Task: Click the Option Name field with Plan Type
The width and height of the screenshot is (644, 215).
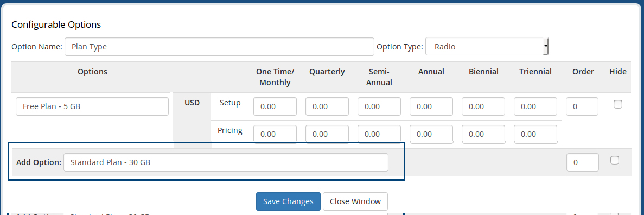Action: [x=219, y=47]
